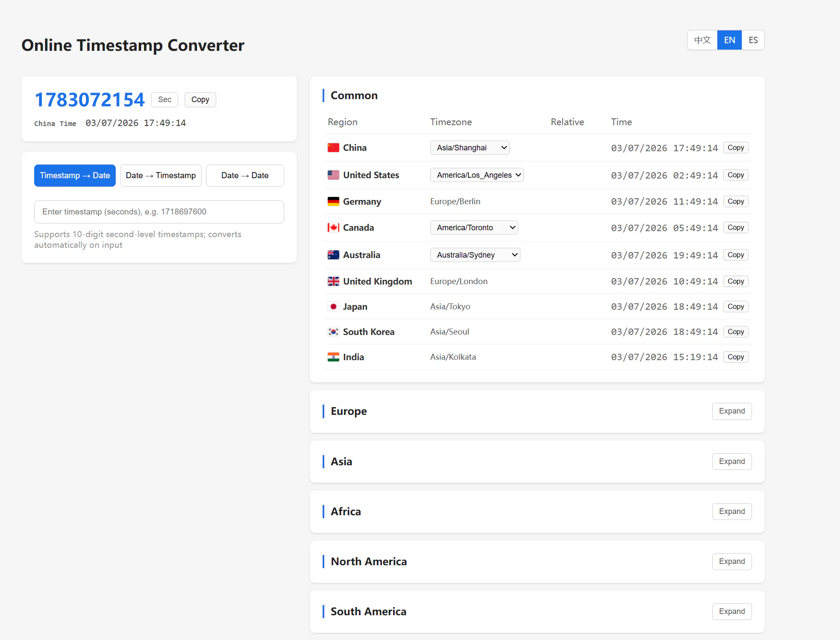
Task: Select the Date → Timestamp tab
Action: click(x=161, y=176)
